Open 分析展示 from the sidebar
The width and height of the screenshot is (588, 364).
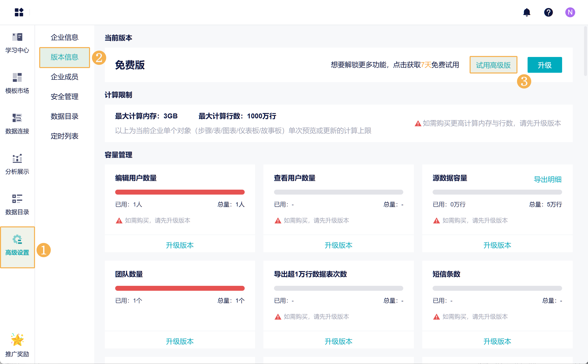coord(17,159)
